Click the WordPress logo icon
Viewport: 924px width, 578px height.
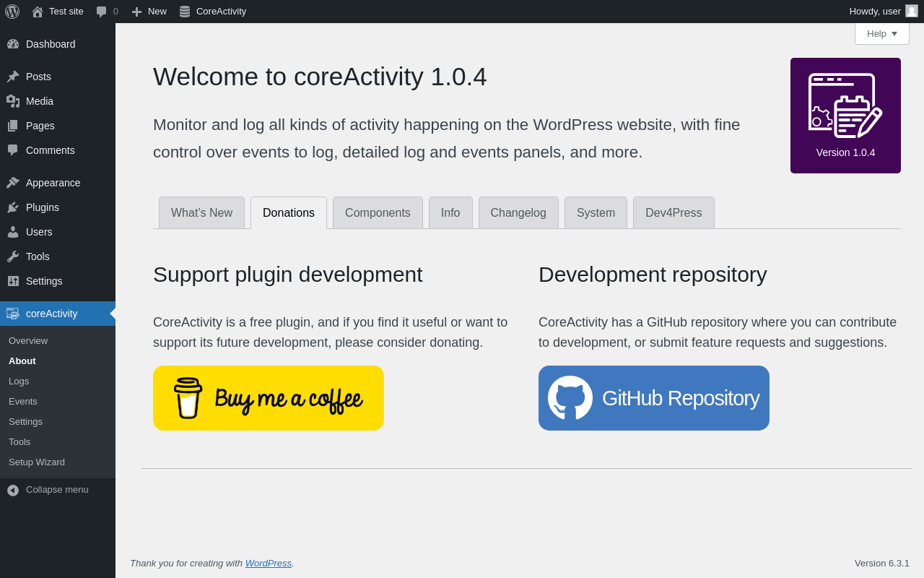12,12
